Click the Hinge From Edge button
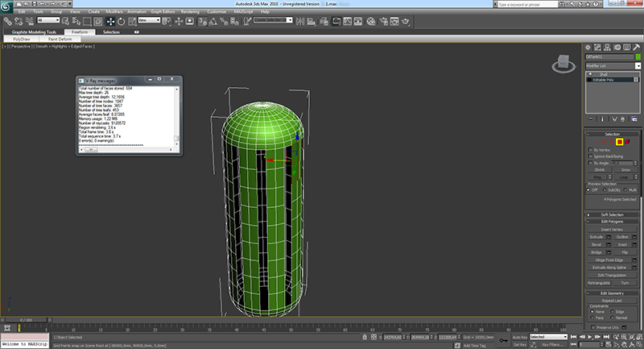 pyautogui.click(x=609, y=260)
